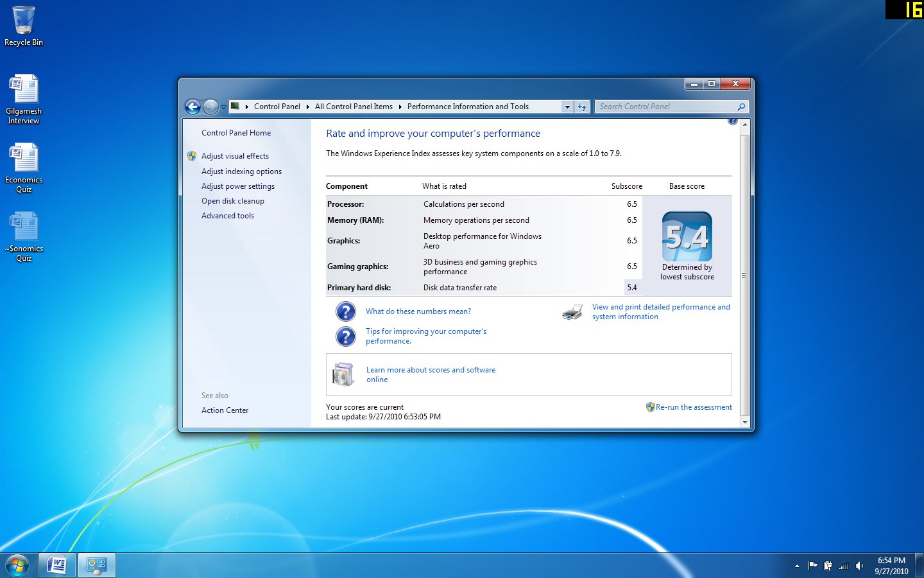Select the Gilgamesh Interview document icon

24,99
